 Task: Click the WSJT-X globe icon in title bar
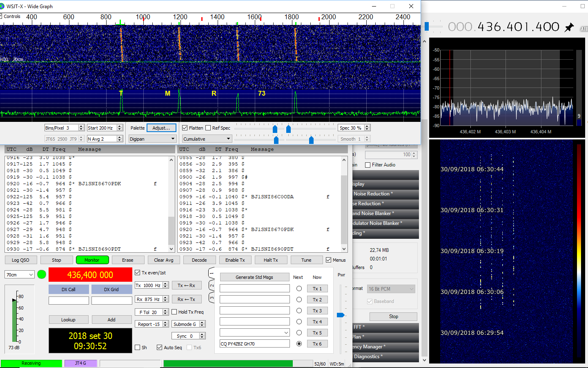coord(2,6)
